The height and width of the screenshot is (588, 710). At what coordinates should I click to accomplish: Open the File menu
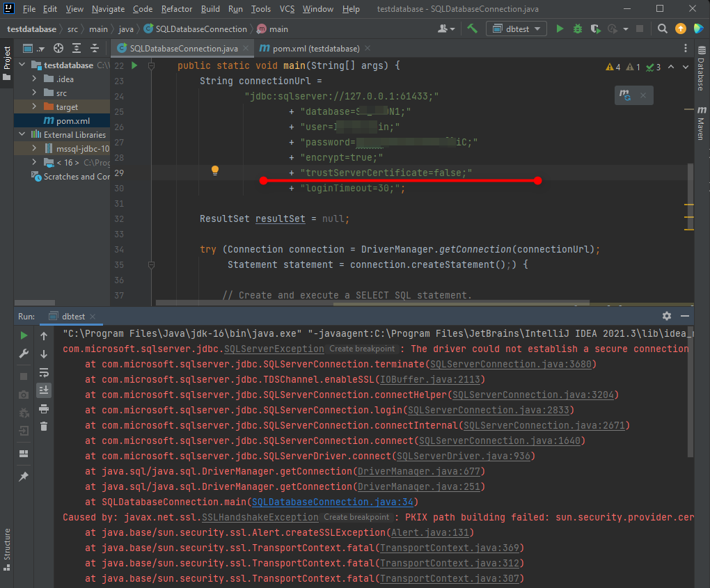pos(29,9)
